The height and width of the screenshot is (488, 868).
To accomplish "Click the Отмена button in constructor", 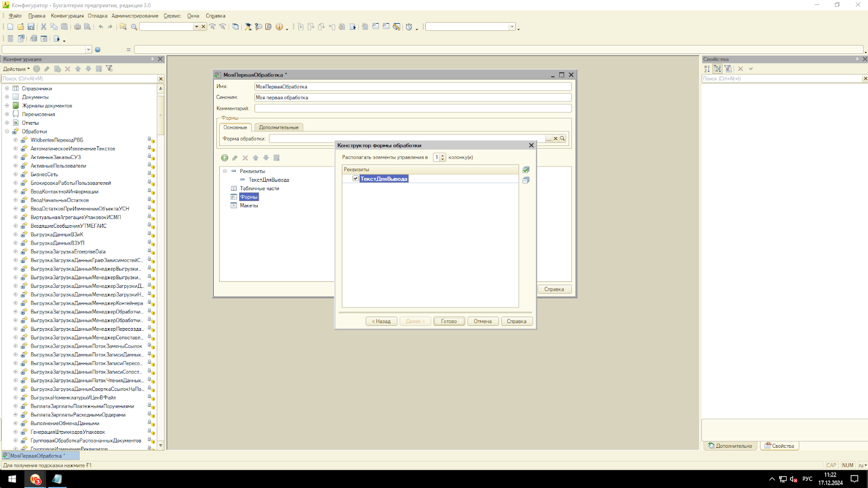I will (483, 322).
